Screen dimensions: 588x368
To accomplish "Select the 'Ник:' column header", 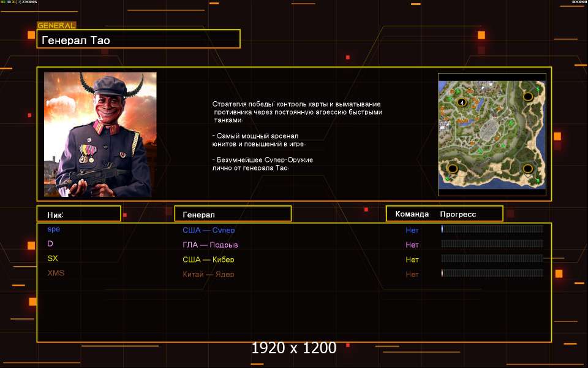I will (x=79, y=213).
